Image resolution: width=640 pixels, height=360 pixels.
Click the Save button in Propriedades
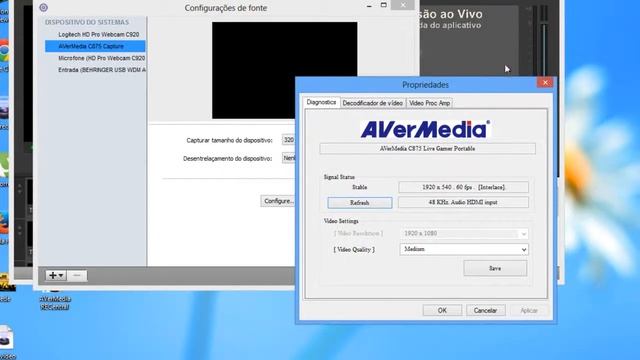pos(495,268)
